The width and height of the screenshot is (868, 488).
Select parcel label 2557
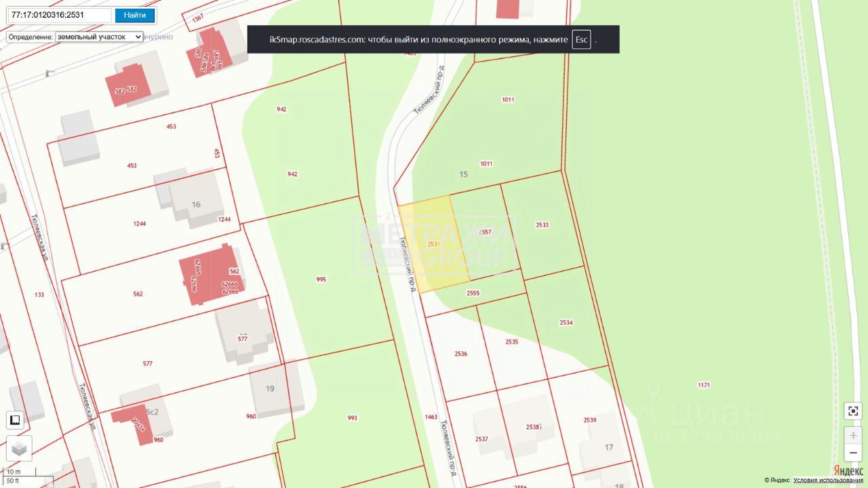(484, 232)
